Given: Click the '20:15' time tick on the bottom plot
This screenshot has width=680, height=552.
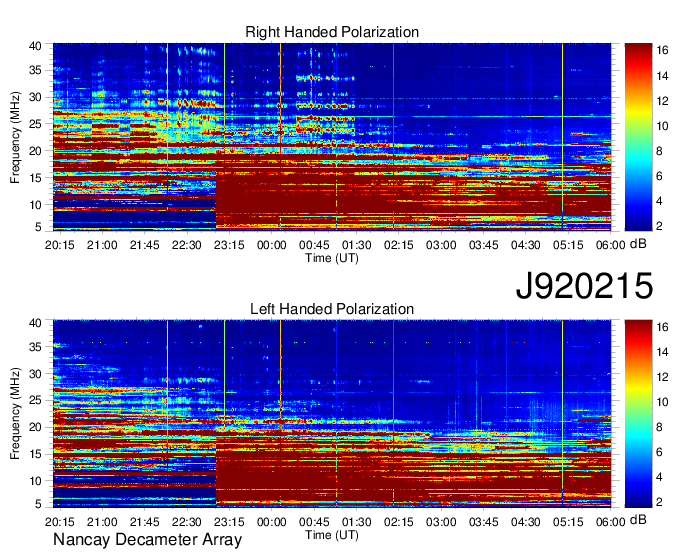Looking at the screenshot, I should pos(60,522).
